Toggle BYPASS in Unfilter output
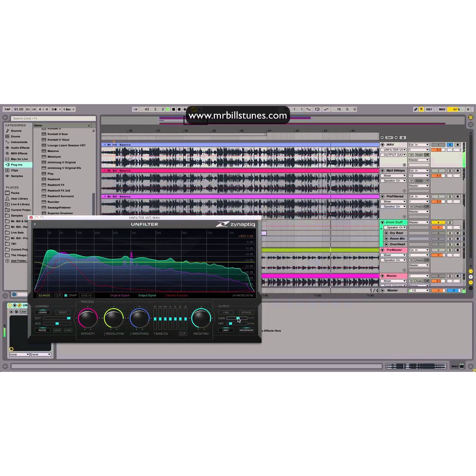476x476 pixels. click(x=246, y=312)
